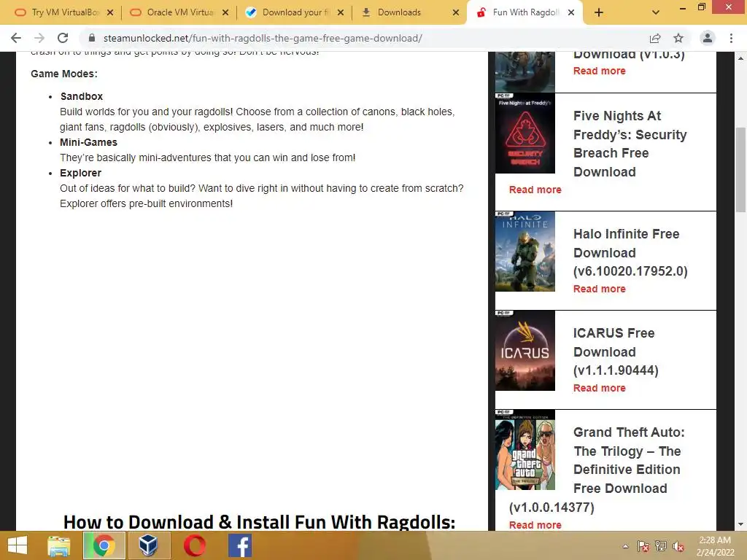Click Read more under Grand Theft Auto Trilogy
The image size is (747, 560).
535,525
